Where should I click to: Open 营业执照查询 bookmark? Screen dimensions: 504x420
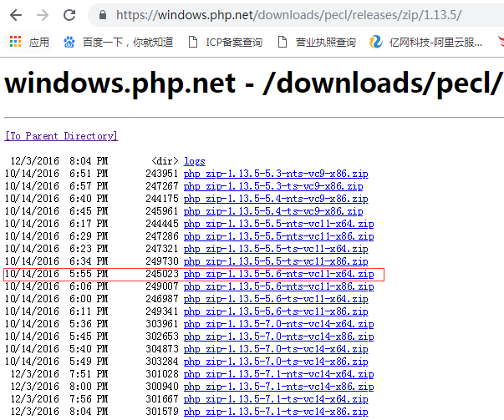click(x=326, y=42)
